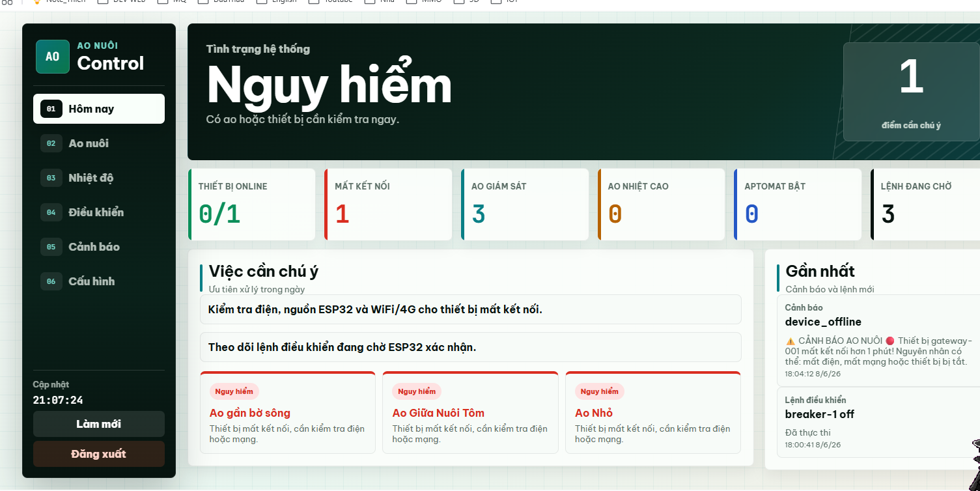The image size is (980, 491).
Task: Open the Cấu hình settings page
Action: coord(99,281)
